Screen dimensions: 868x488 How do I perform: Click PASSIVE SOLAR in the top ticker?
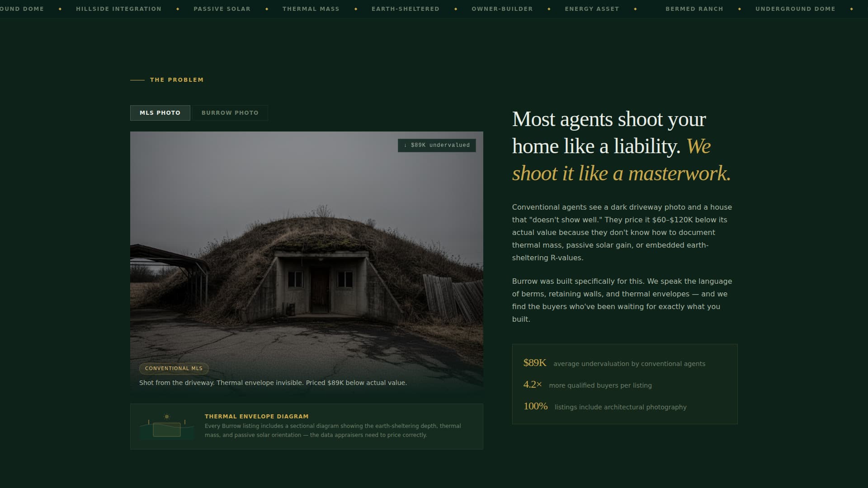(x=222, y=9)
